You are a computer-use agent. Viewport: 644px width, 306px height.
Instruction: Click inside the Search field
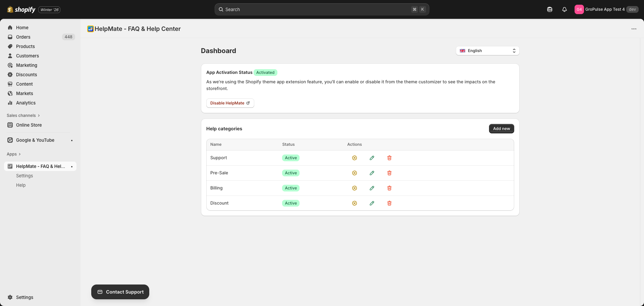(x=315, y=9)
